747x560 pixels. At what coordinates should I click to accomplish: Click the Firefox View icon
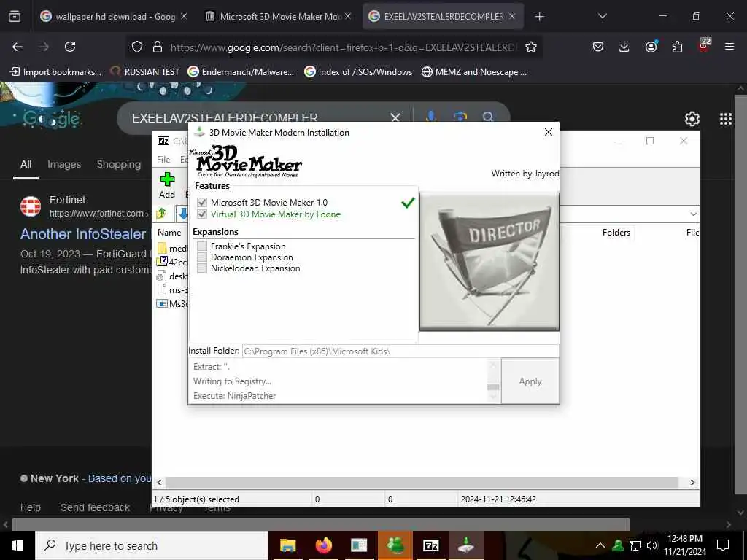15,17
